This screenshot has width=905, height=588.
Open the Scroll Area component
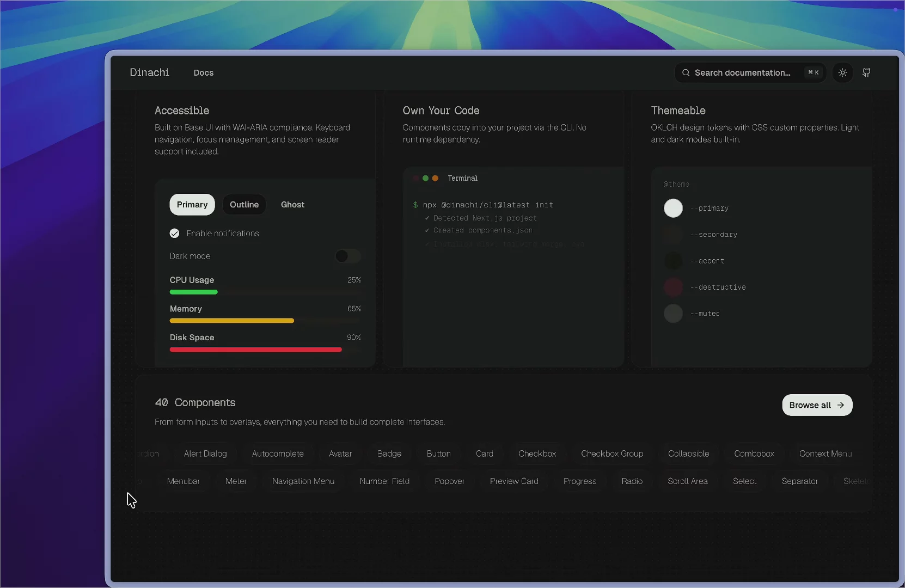pyautogui.click(x=688, y=481)
